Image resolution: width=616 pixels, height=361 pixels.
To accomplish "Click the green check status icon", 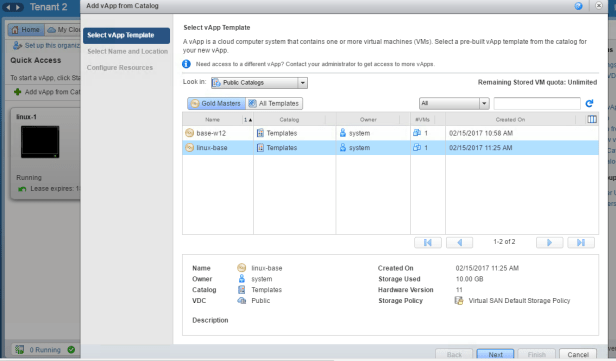I will [71, 350].
